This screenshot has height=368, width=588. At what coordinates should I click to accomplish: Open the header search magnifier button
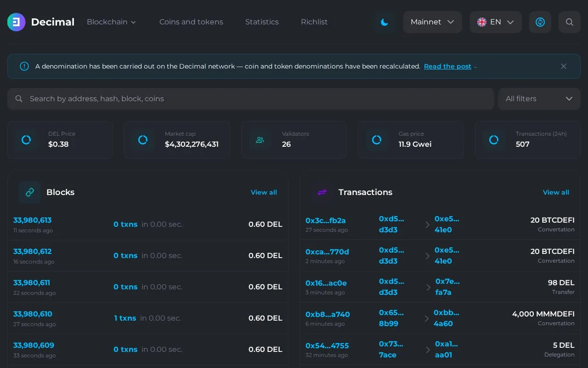(x=570, y=22)
